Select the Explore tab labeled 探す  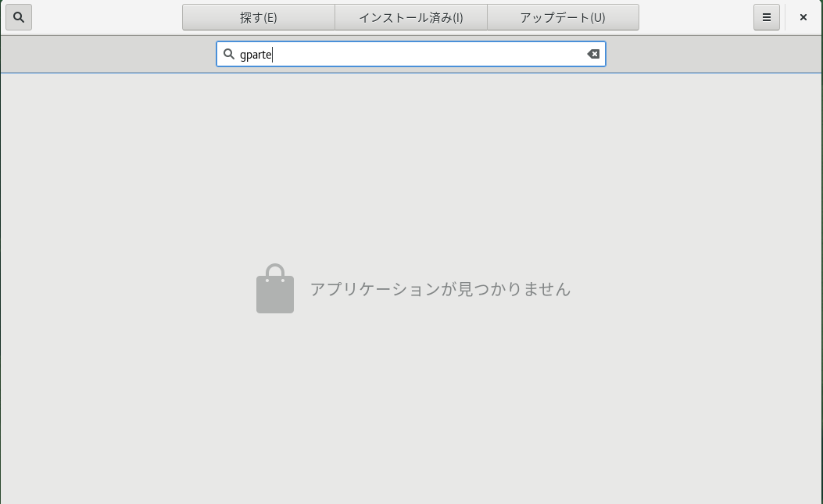coord(258,17)
